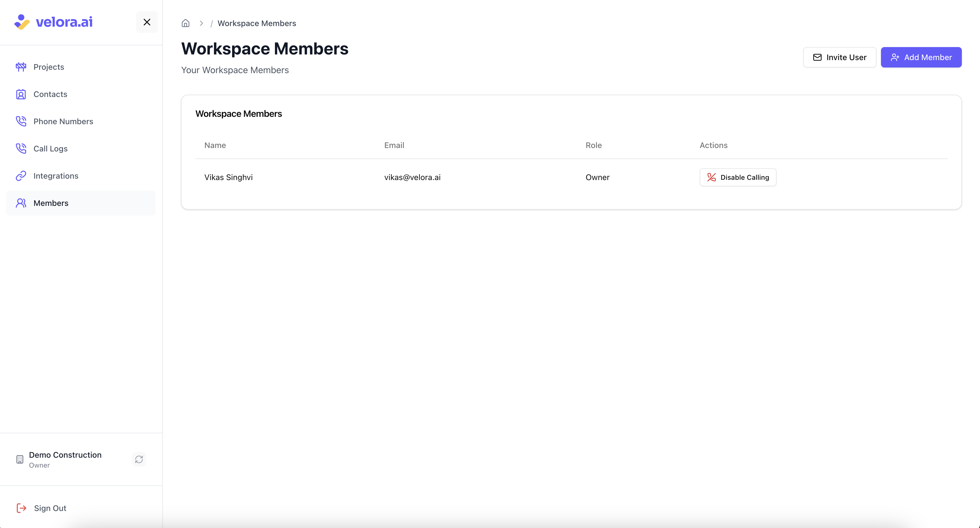Switch workspace using the refresh icon
The image size is (980, 528).
(x=139, y=459)
